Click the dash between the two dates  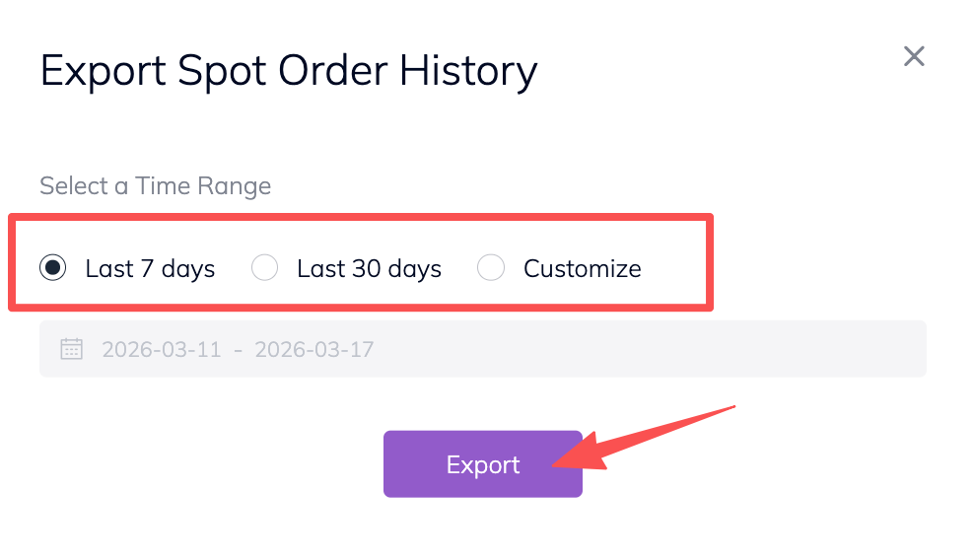click(x=238, y=349)
